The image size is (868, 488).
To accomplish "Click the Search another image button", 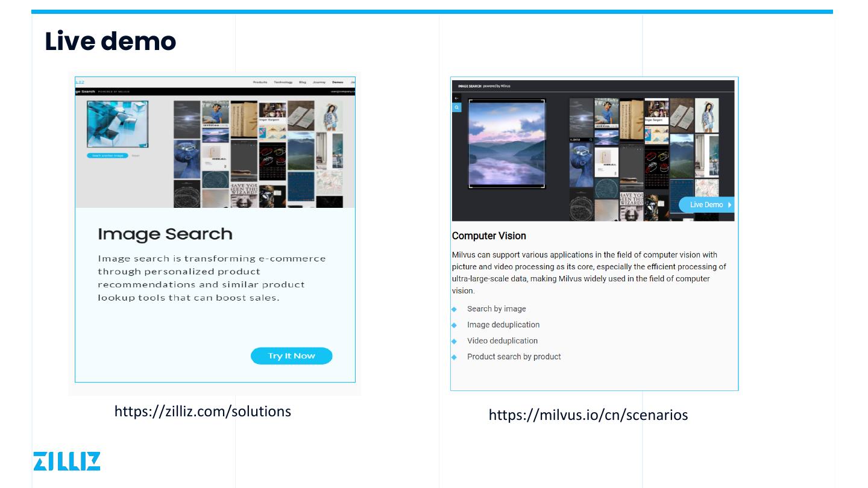I will click(108, 155).
